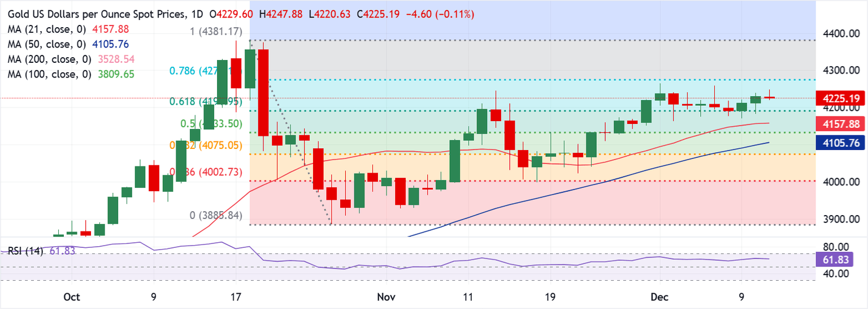Click the blue 4105.76 axis price tag
Image resolution: width=868 pixels, height=309 pixels.
coord(841,143)
